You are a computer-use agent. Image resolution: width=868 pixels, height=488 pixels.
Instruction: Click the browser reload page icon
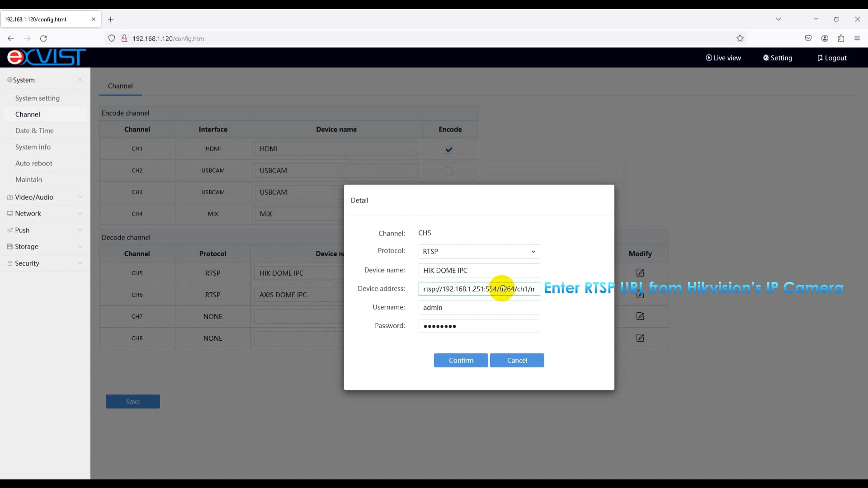[43, 38]
